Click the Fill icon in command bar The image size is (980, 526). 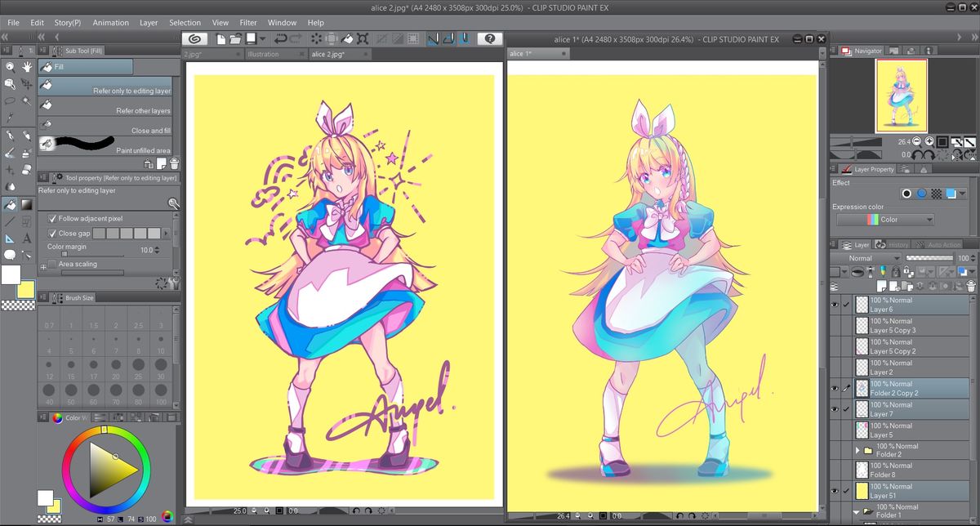[x=346, y=38]
